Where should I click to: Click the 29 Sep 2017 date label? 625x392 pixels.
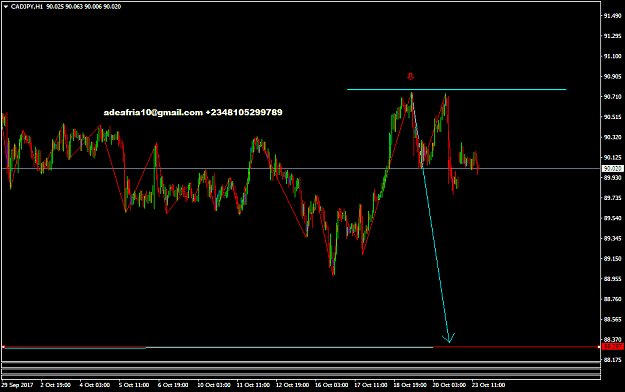coord(17,385)
